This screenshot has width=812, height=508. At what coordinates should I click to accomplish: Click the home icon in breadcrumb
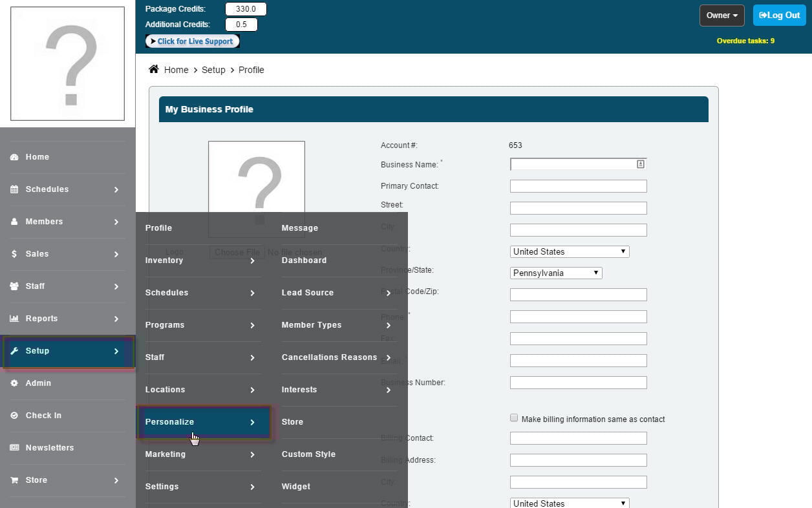(x=154, y=69)
